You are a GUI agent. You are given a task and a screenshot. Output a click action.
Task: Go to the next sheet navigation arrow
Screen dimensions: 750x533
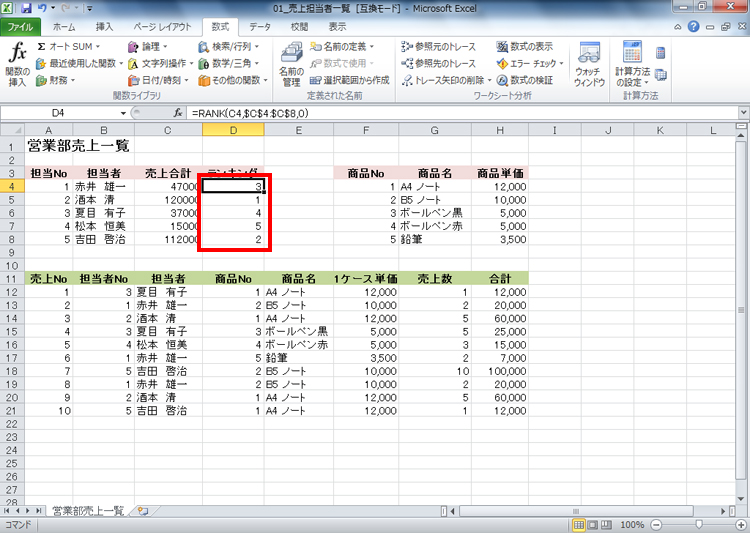coord(28,511)
